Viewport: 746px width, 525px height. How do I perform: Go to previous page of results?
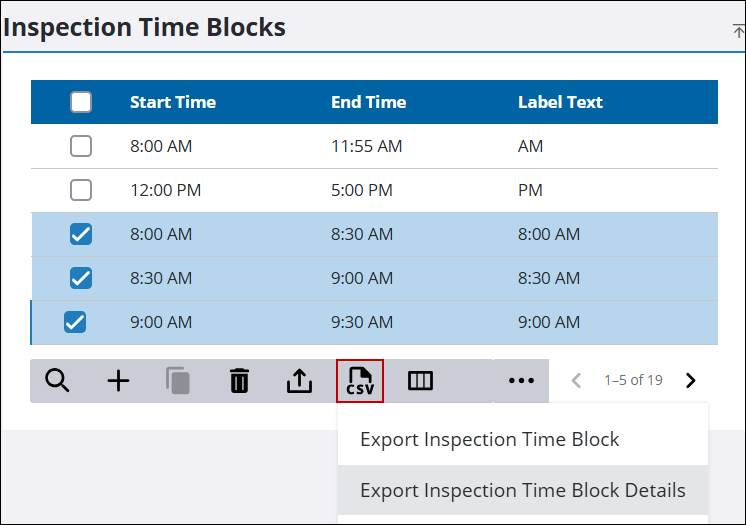[576, 380]
